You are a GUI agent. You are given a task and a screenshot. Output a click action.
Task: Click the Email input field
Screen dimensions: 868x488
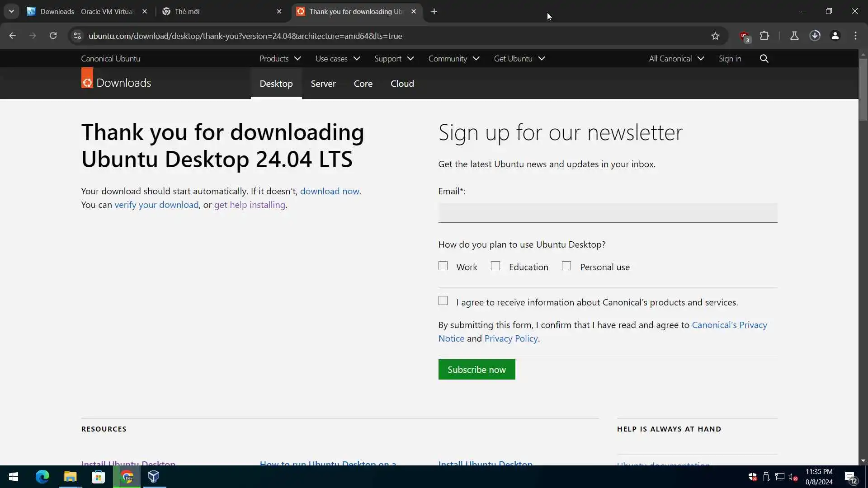pyautogui.click(x=608, y=213)
